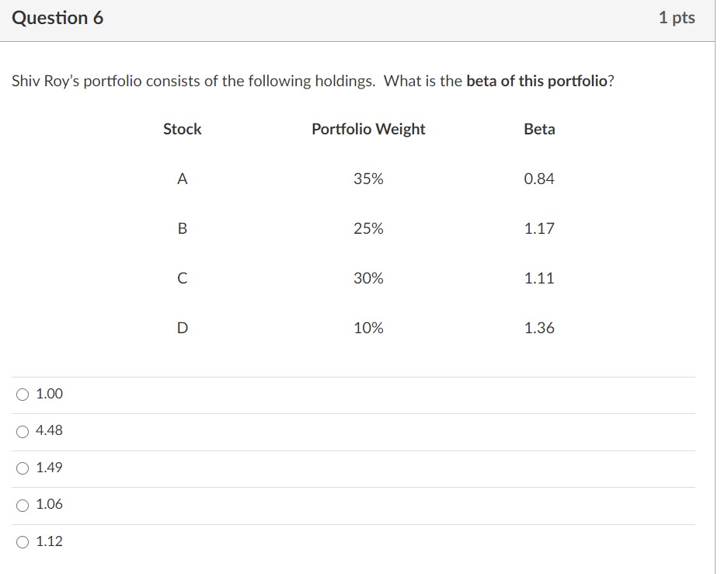The width and height of the screenshot is (728, 574).
Task: Click the Portfolio Weight column header
Action: (x=367, y=129)
